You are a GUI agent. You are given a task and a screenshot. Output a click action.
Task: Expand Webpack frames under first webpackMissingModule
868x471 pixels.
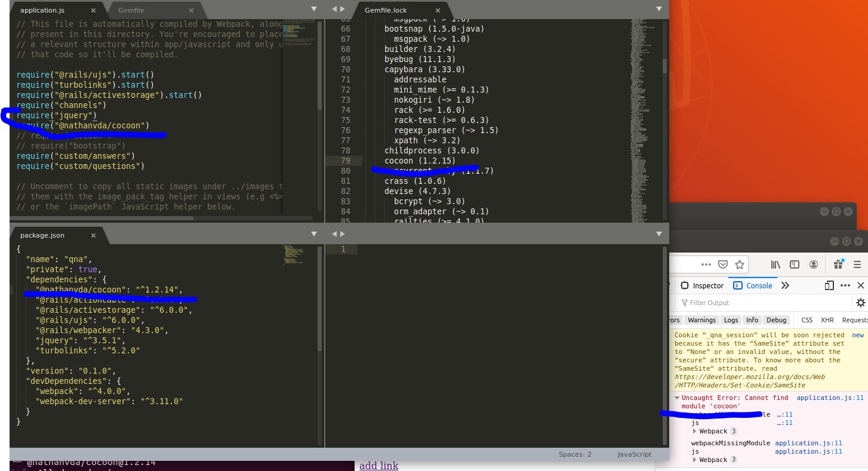pos(694,431)
